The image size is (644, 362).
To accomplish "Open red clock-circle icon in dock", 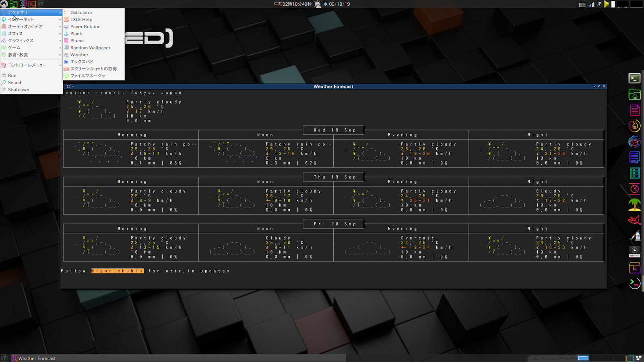I will pyautogui.click(x=634, y=189).
